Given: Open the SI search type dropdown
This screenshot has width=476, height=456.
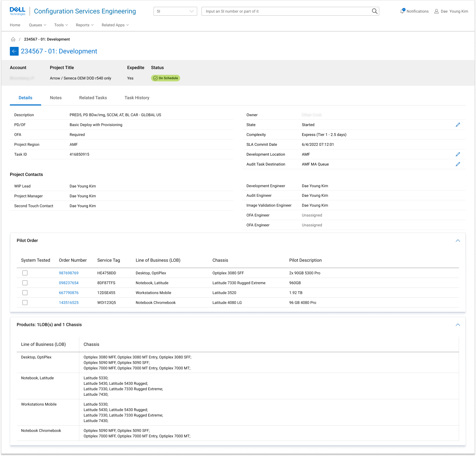Looking at the screenshot, I should [x=175, y=11].
